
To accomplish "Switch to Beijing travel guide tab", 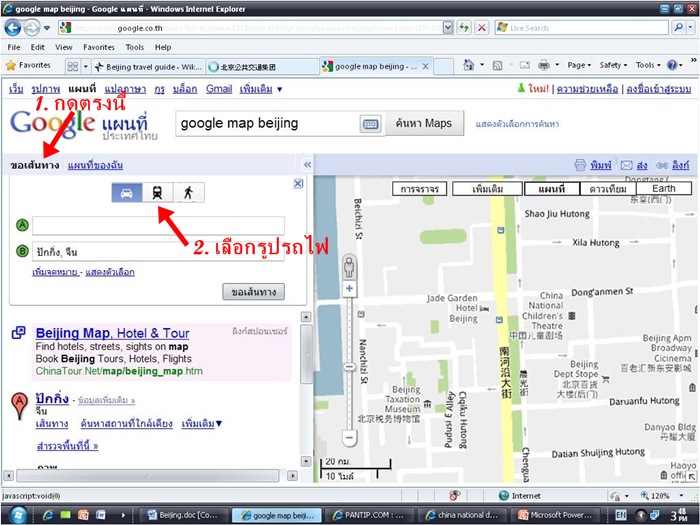I will (x=149, y=67).
